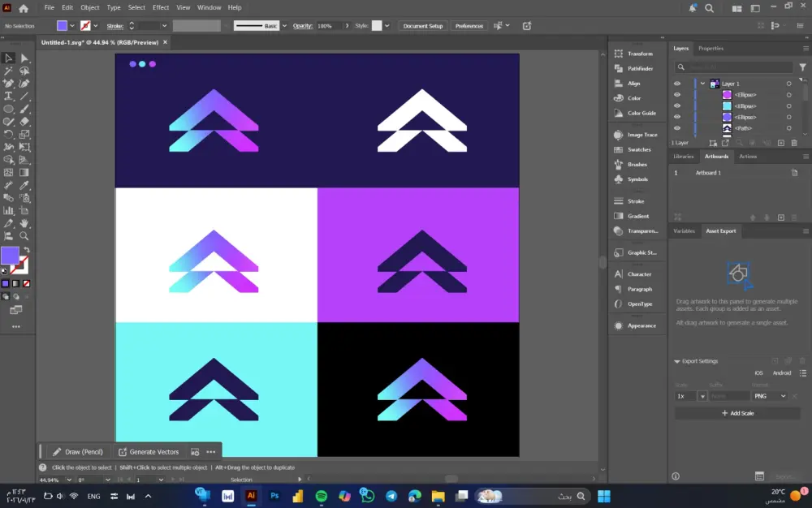
Task: Hide the <Path> object with its eye toggle
Action: [676, 127]
